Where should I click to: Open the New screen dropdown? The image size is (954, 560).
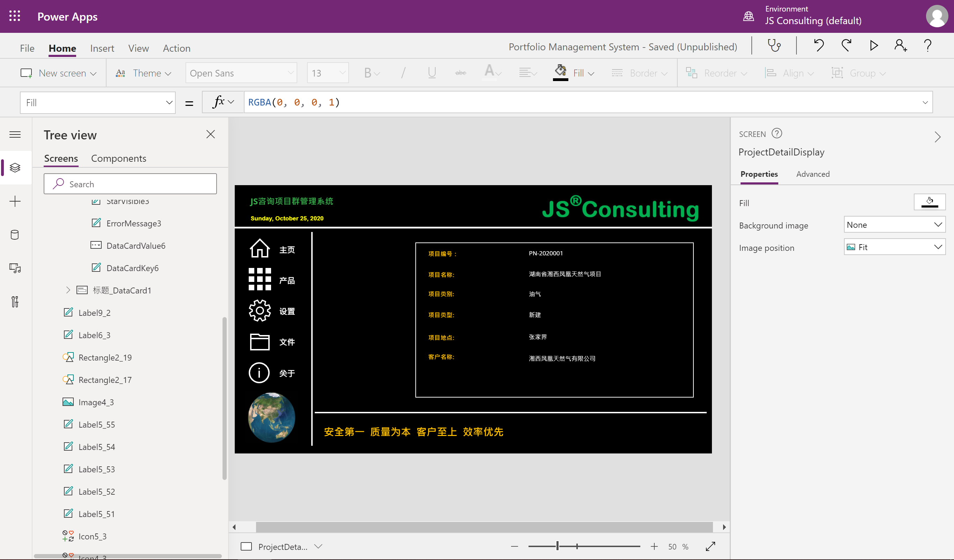click(59, 73)
